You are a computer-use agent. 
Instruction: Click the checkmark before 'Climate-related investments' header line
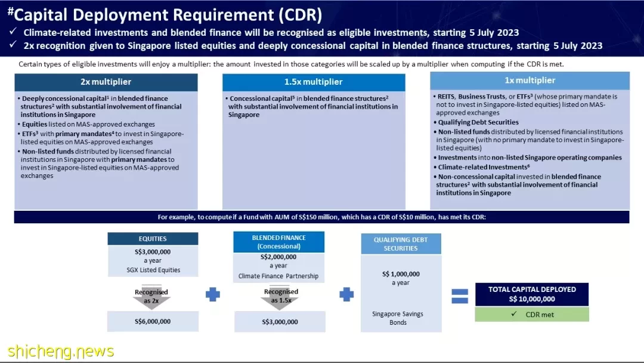tap(13, 32)
